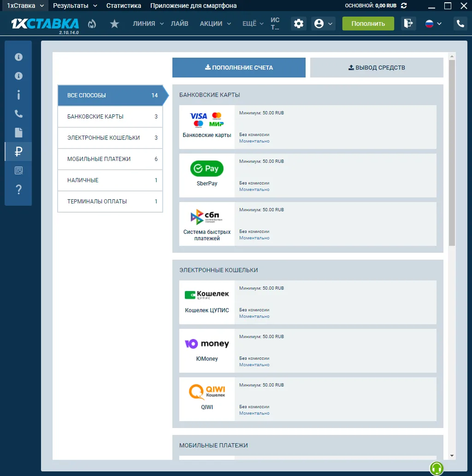
Task: Open favorites with the star icon
Action: pyautogui.click(x=115, y=24)
